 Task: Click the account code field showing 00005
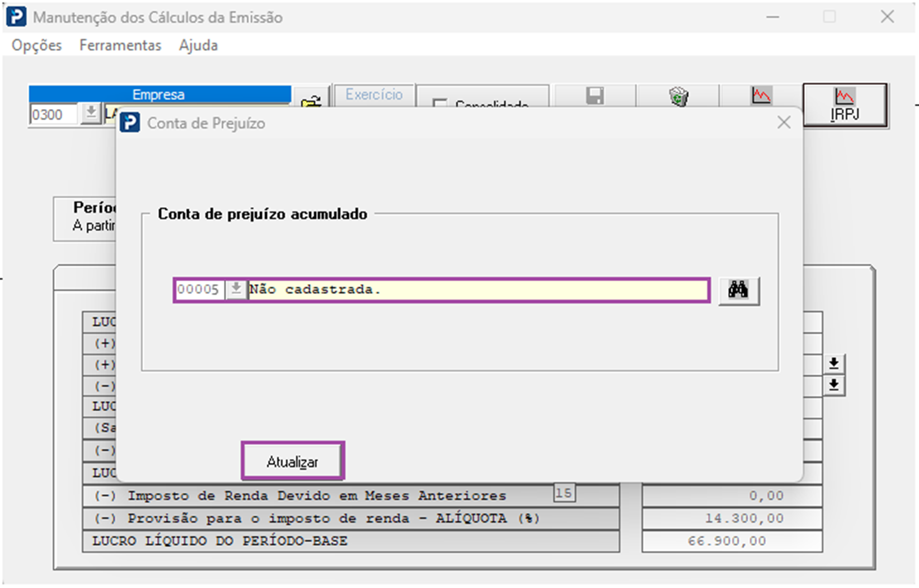pos(199,290)
